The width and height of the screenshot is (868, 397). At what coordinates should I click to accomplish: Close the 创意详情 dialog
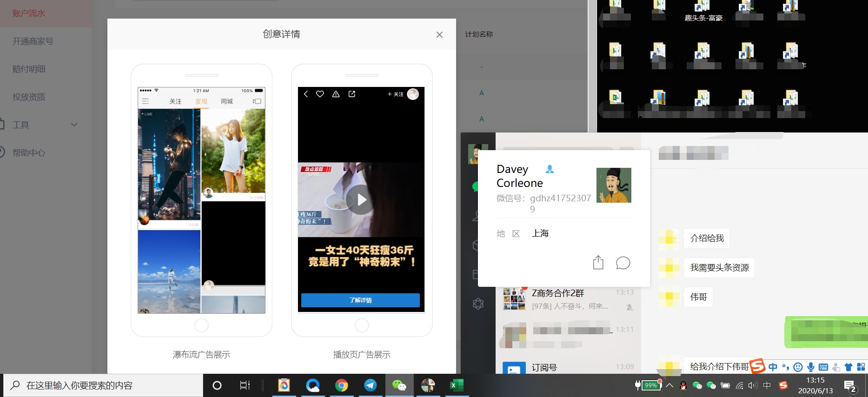click(x=439, y=34)
